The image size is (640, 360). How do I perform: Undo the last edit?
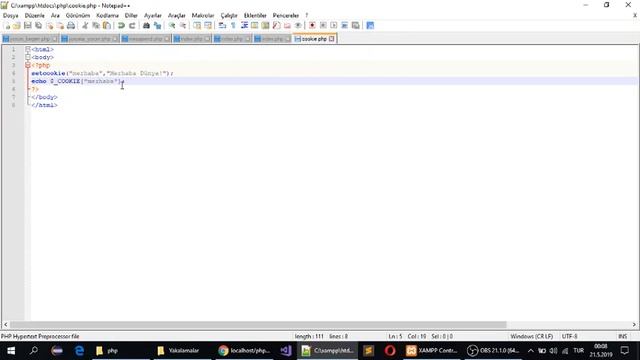pyautogui.click(x=121, y=26)
